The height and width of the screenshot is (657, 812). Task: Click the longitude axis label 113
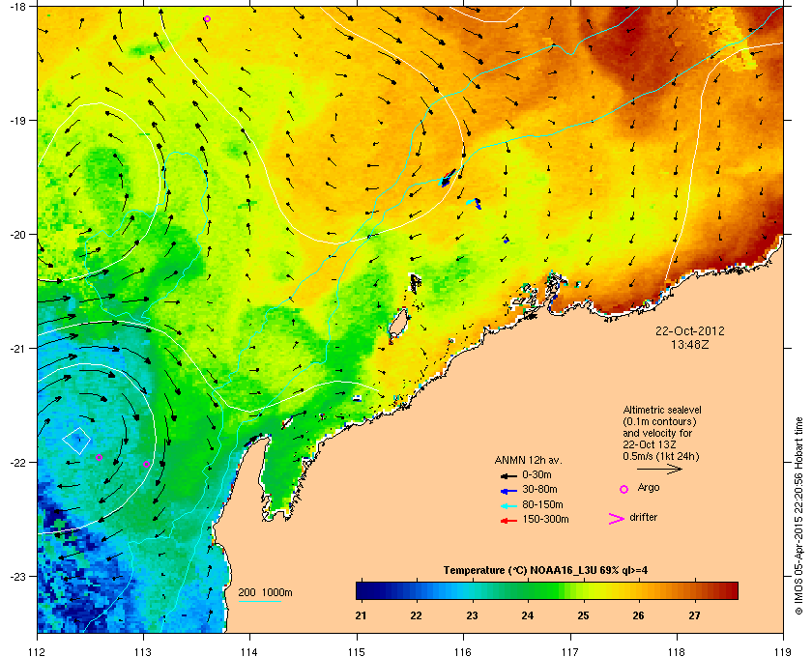(x=143, y=651)
